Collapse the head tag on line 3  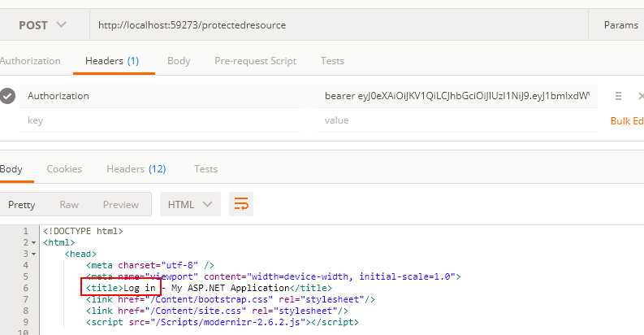coord(33,255)
